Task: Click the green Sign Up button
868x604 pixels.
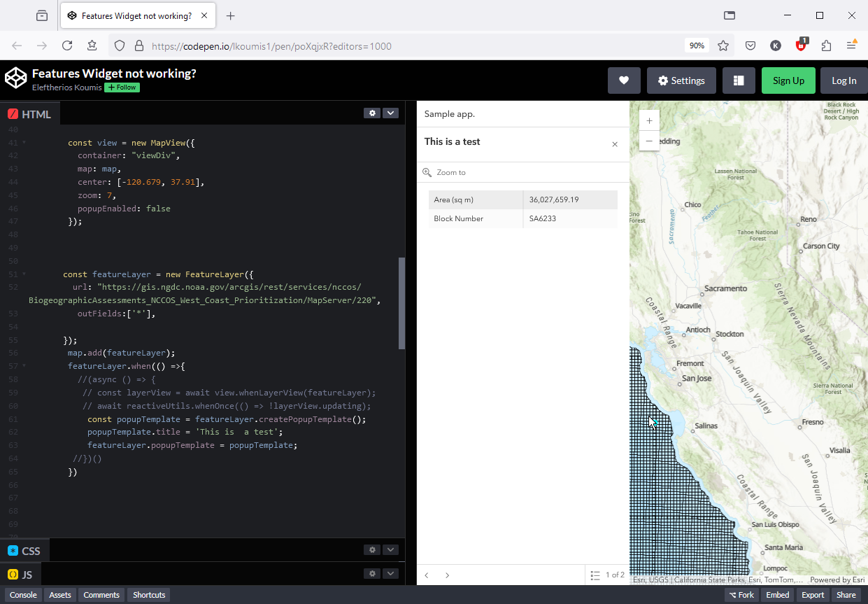Action: (788, 80)
